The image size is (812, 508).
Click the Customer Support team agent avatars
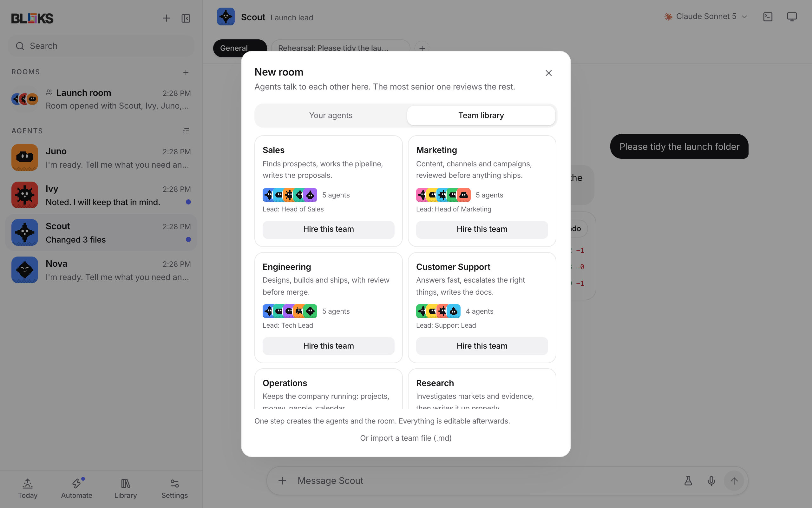[x=438, y=311]
